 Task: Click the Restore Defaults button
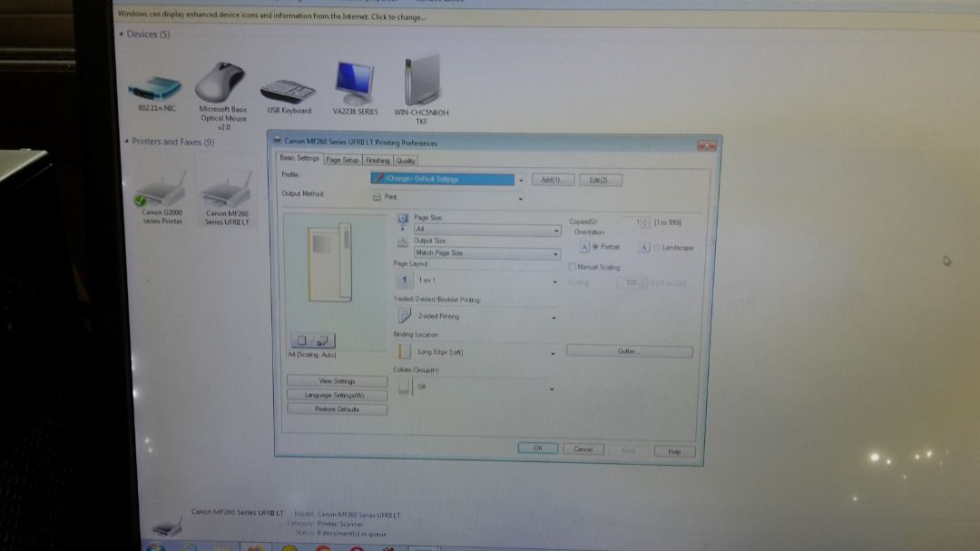tap(337, 409)
